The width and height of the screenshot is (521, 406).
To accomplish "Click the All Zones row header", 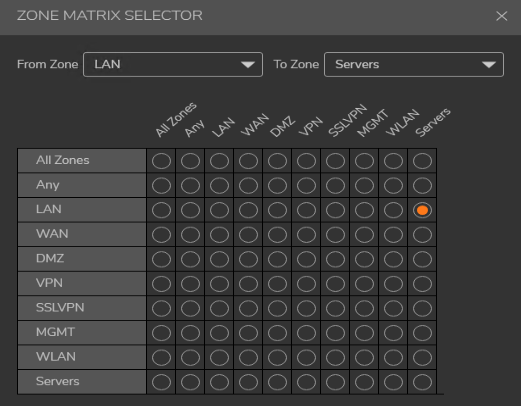I will click(x=82, y=160).
